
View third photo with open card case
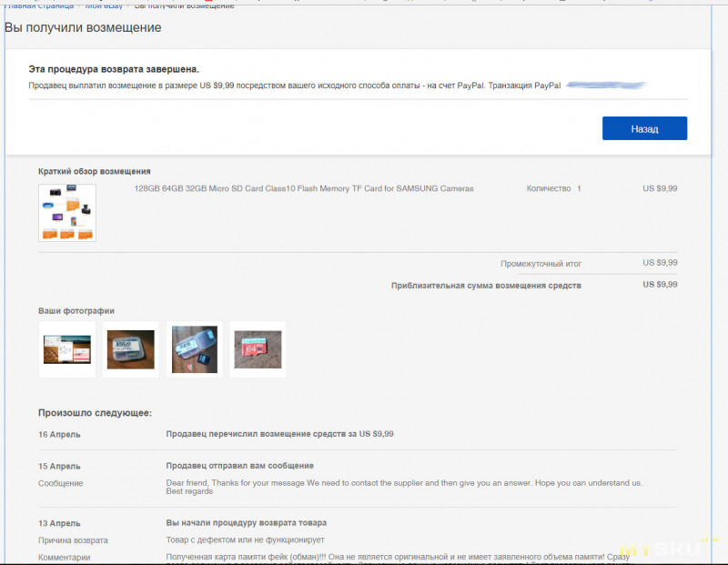pos(195,349)
